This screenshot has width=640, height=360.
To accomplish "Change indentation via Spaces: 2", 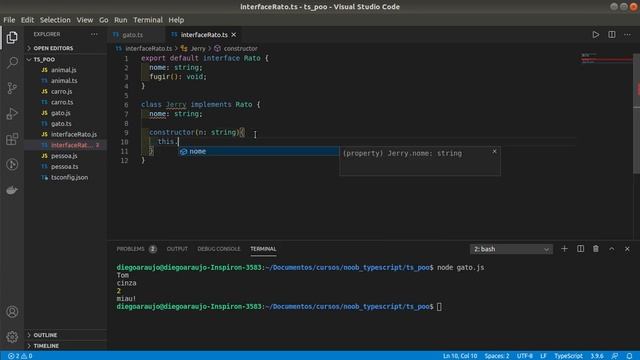I will pyautogui.click(x=497, y=356).
